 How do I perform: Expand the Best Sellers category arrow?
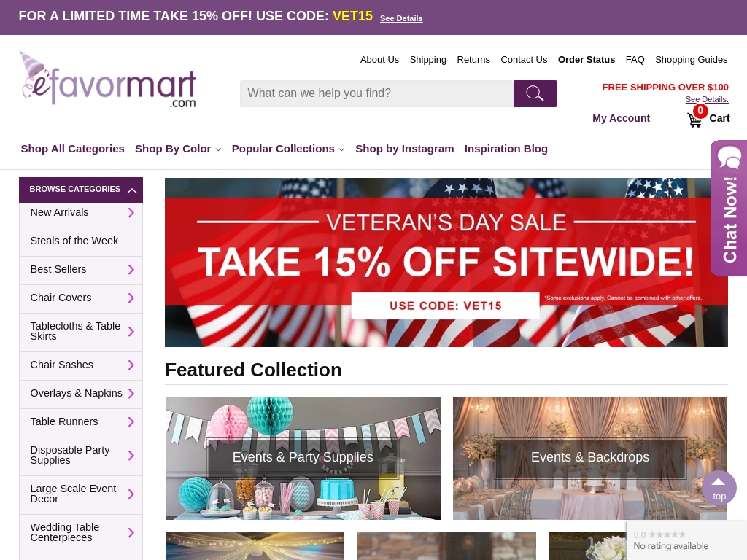pos(131,270)
